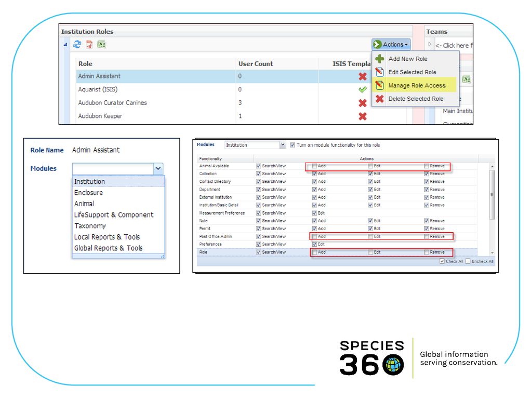Choose Add New Role from Actions menu

pyautogui.click(x=408, y=59)
